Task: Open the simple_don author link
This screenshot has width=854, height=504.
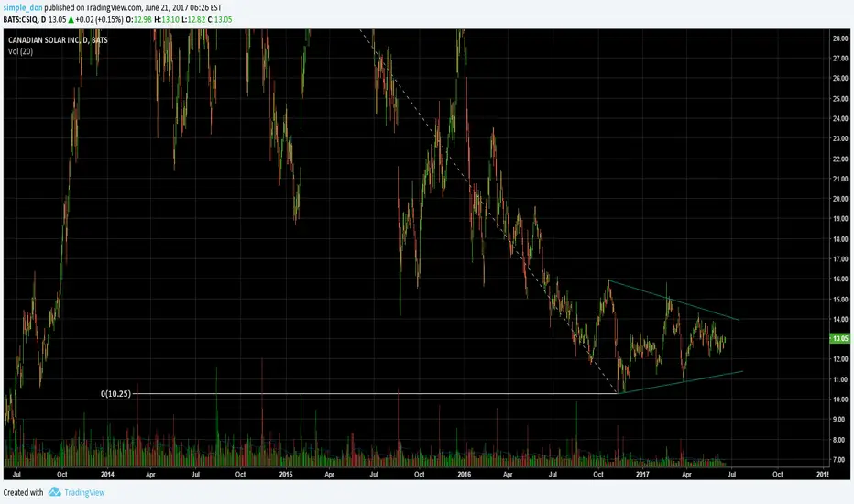Action: [22, 7]
